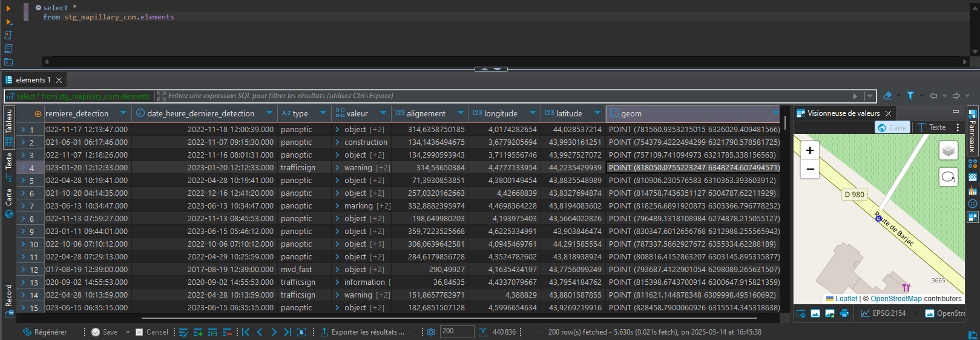Click Exporter les résultats button
980x340 pixels.
point(362,332)
